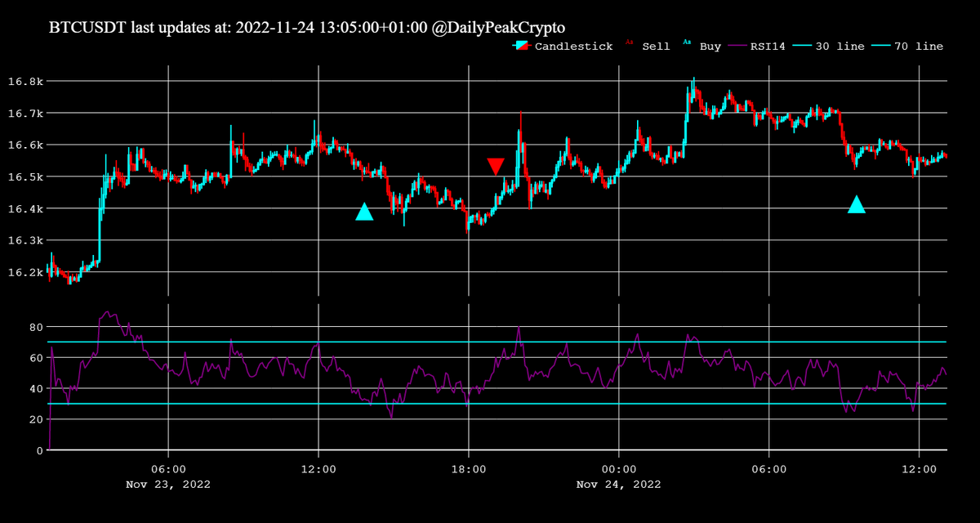This screenshot has height=523, width=980.
Task: Click the Nov 23, 2022 date label
Action: pos(168,485)
